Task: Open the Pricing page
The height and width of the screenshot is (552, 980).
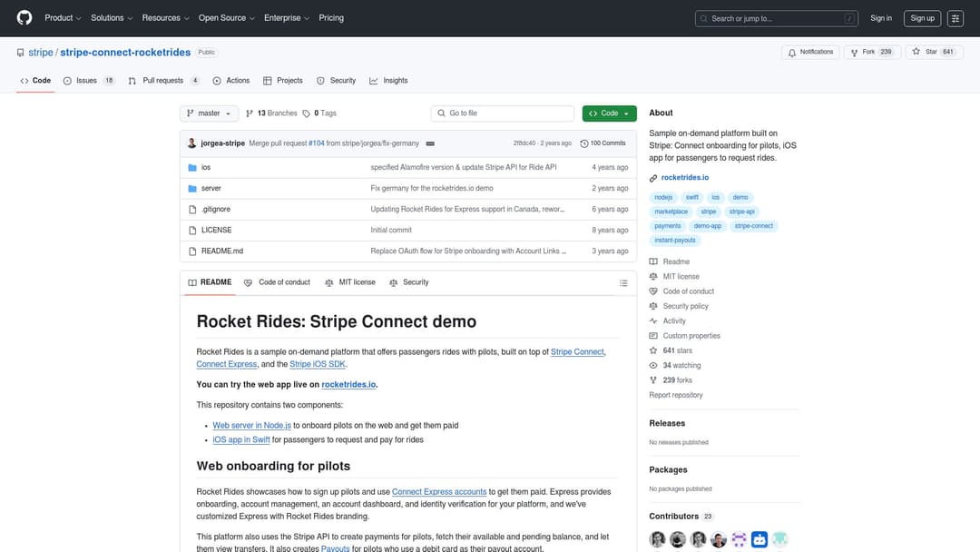Action: point(331,18)
